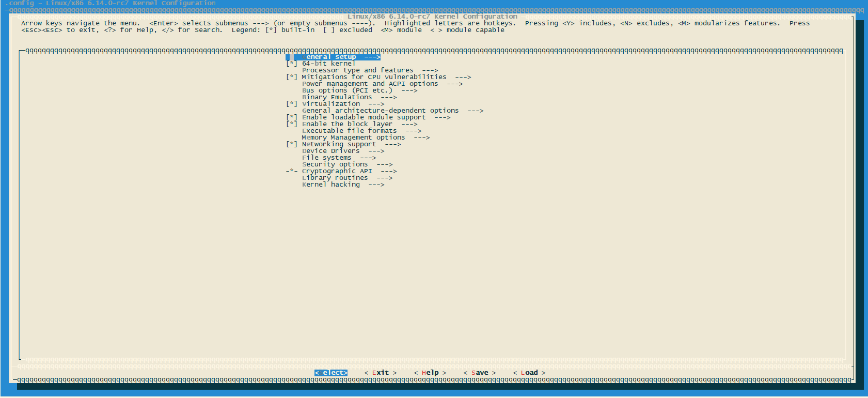Screen dimensions: 868x398
Task: Toggle the 64-bit kernel checkbox
Action: (292, 64)
